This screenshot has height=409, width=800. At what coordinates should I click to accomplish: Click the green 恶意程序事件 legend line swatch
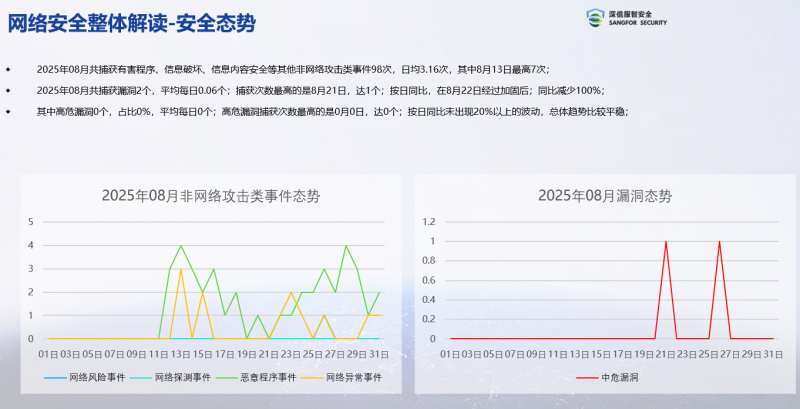pos(227,378)
